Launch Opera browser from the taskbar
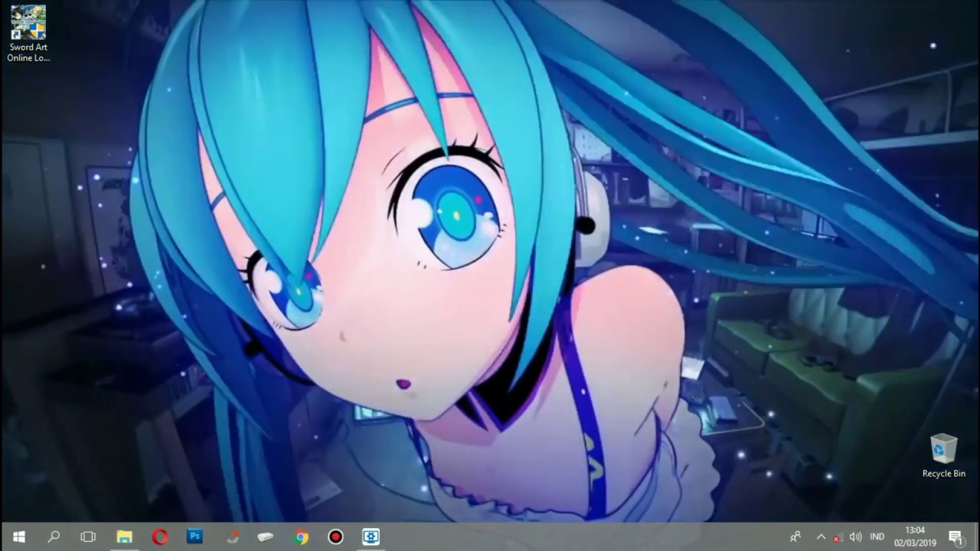The width and height of the screenshot is (980, 551). click(159, 536)
